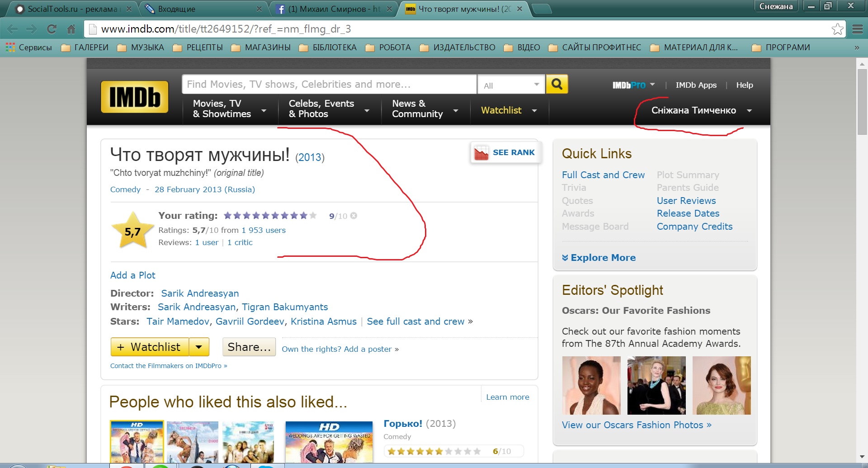Image resolution: width=868 pixels, height=468 pixels.
Task: Open Tigran Bakumyants writer link
Action: pos(285,307)
